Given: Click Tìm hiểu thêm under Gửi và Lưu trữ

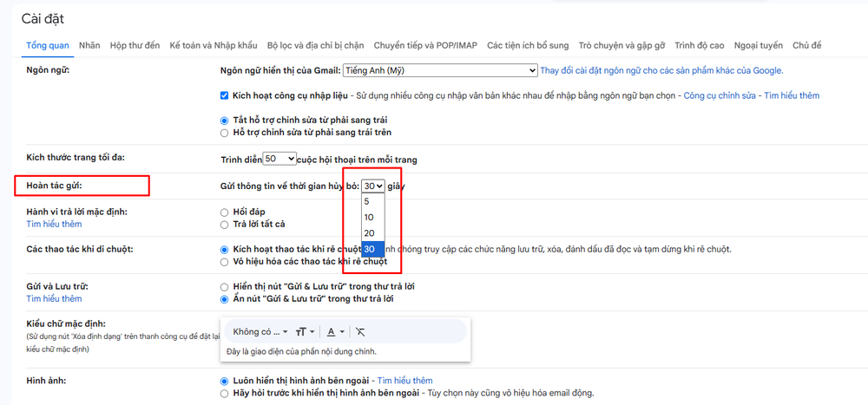Looking at the screenshot, I should coord(54,299).
